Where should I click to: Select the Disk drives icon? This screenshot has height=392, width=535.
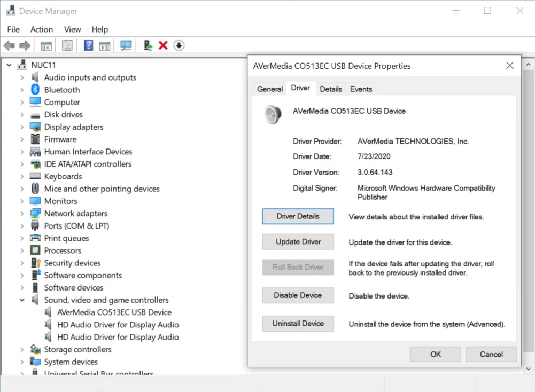coord(35,115)
